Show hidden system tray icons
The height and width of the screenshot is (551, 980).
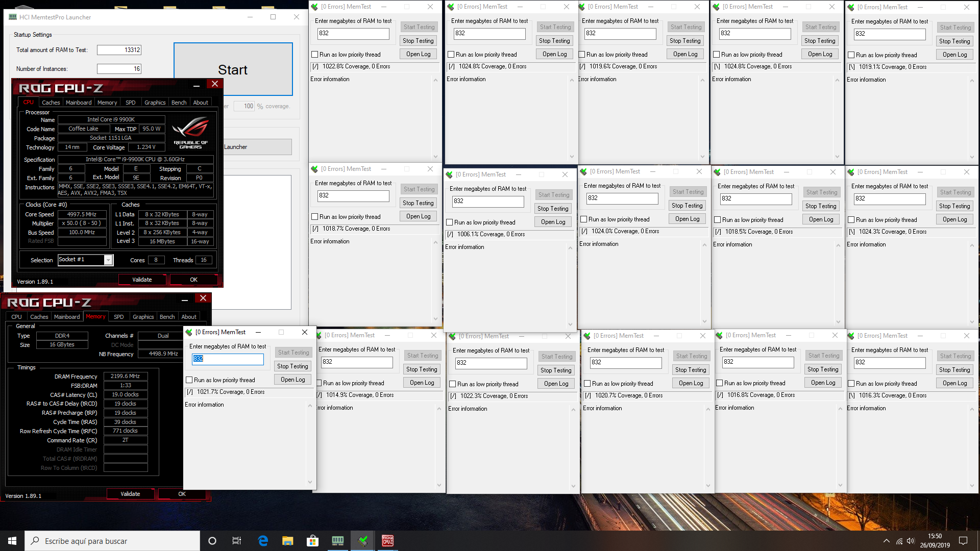pos(886,541)
